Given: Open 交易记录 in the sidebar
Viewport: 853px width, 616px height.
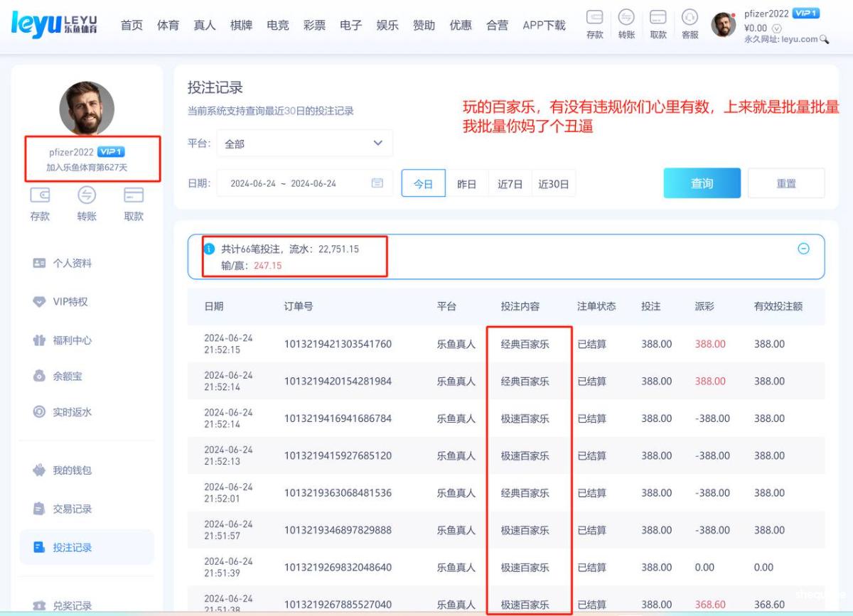Looking at the screenshot, I should [72, 509].
